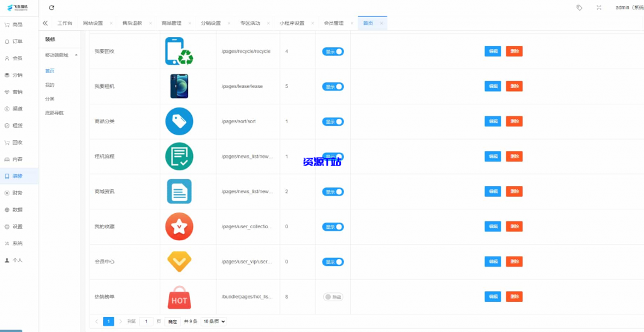Image resolution: width=644 pixels, height=332 pixels.
Task: Click the page number jump input
Action: (x=146, y=321)
